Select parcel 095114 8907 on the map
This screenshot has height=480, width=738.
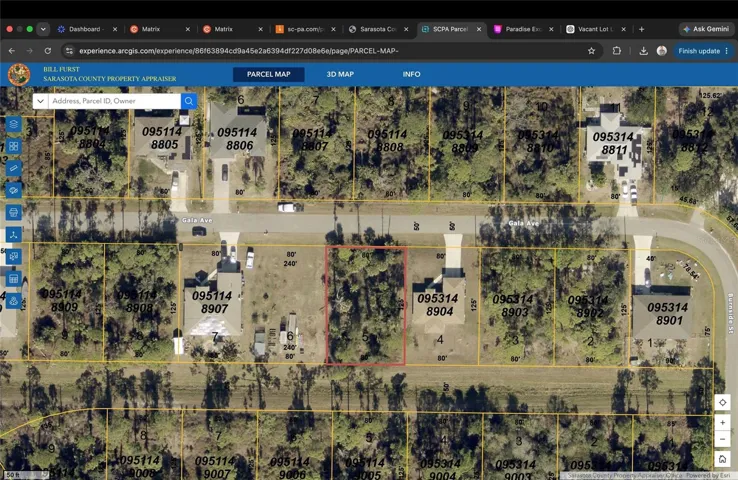(212, 302)
